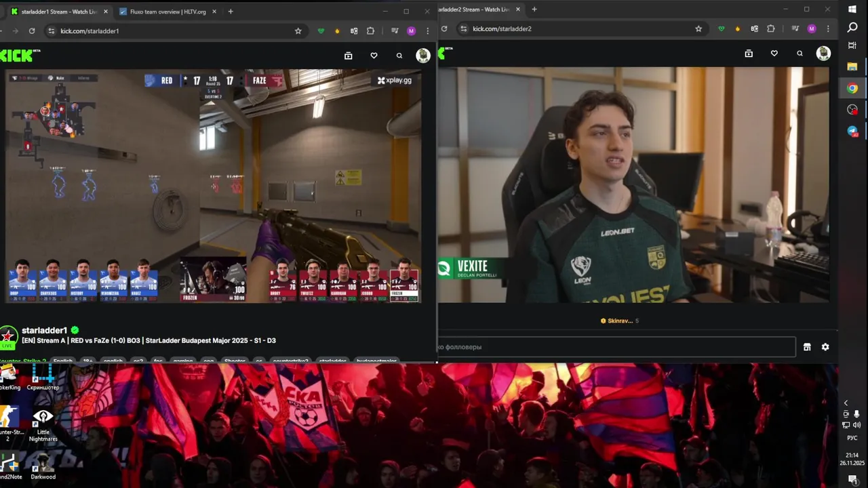868x488 pixels.
Task: Open the starladder1 channel avatar with LIVE badge
Action: 8,336
